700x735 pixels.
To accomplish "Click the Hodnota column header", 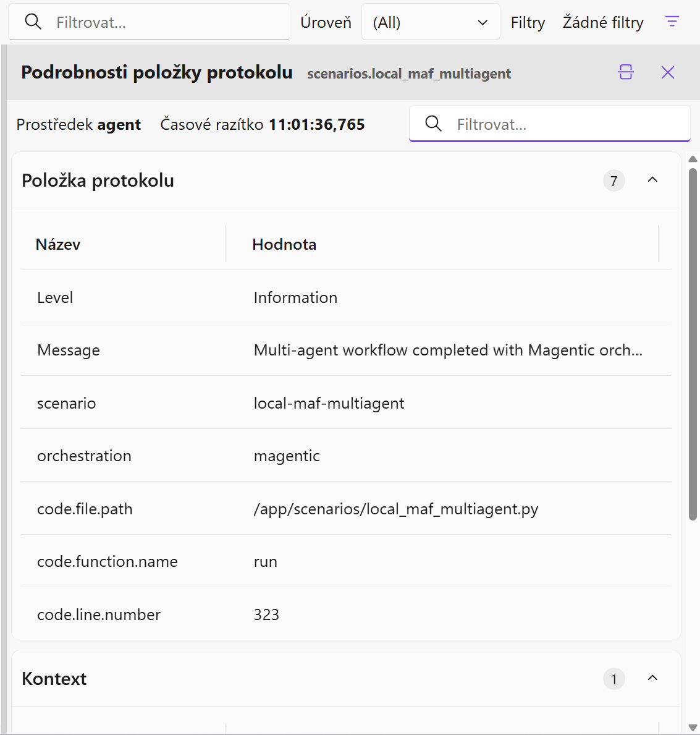I will pos(284,245).
